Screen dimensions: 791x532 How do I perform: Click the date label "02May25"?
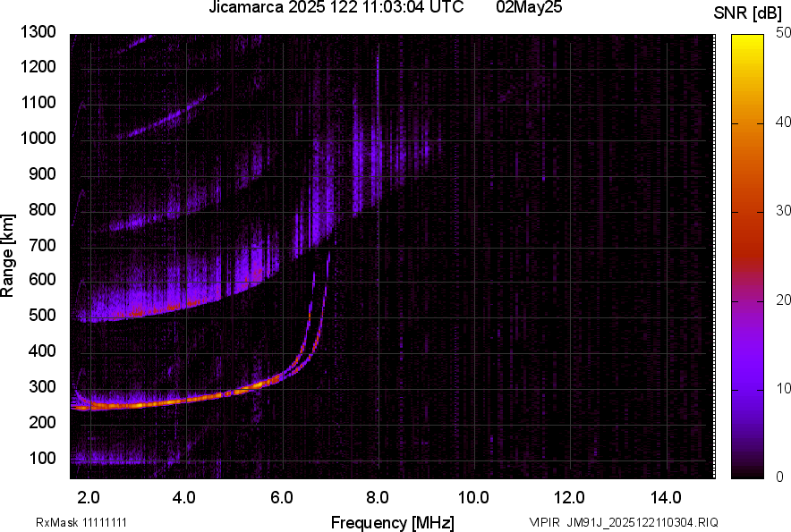pyautogui.click(x=529, y=7)
